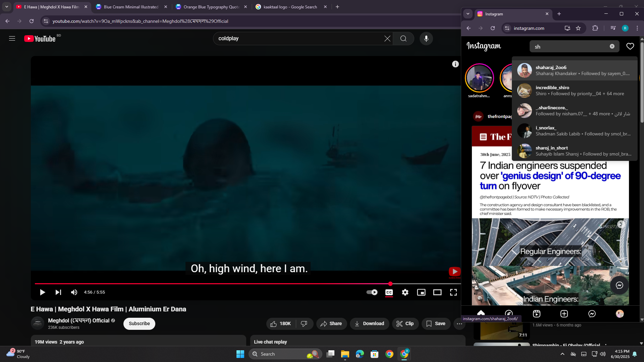Dislike the video

point(304,323)
